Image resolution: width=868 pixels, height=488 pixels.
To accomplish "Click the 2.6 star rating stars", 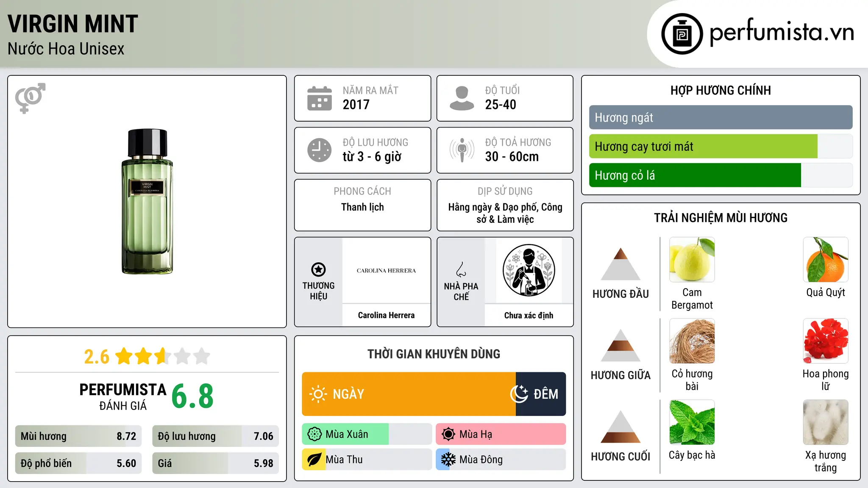I will pyautogui.click(x=163, y=356).
